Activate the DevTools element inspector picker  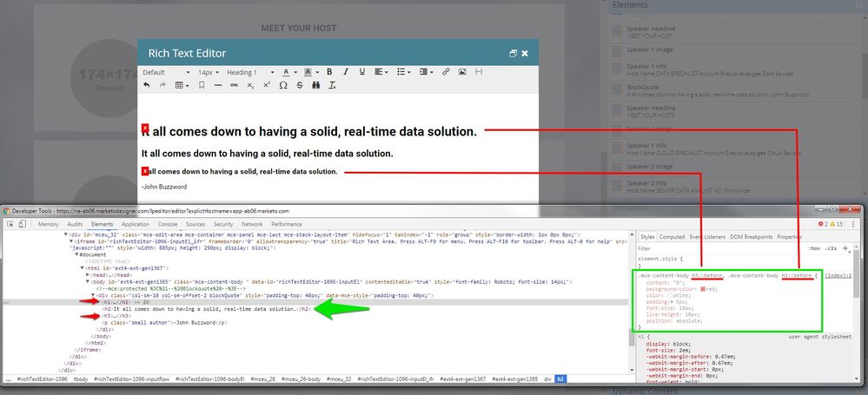click(x=10, y=224)
